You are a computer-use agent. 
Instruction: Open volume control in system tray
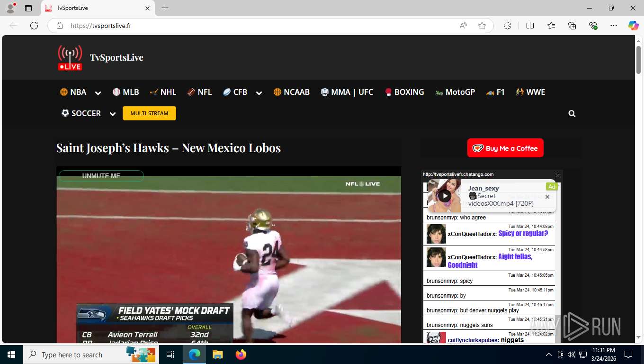point(571,355)
